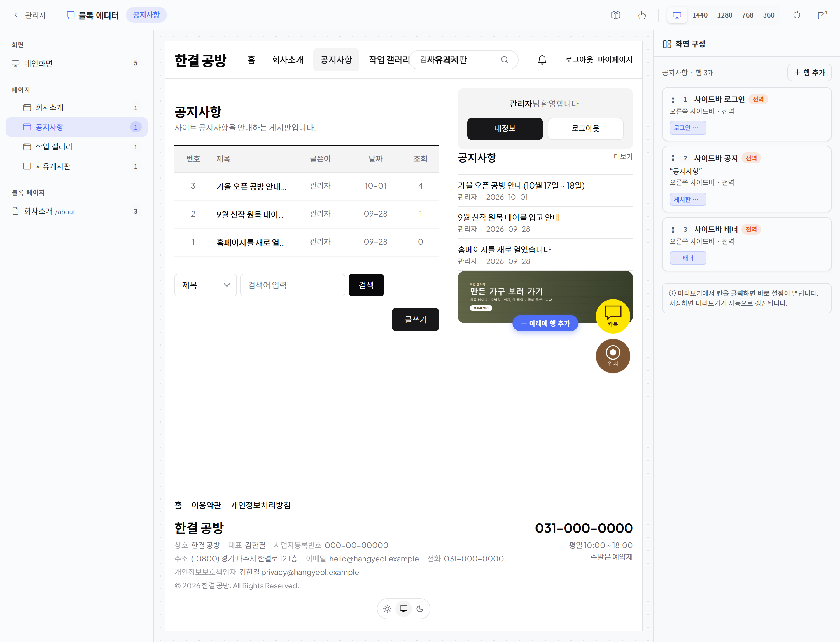Open the 제목 search type dropdown
The width and height of the screenshot is (840, 642).
pos(206,285)
